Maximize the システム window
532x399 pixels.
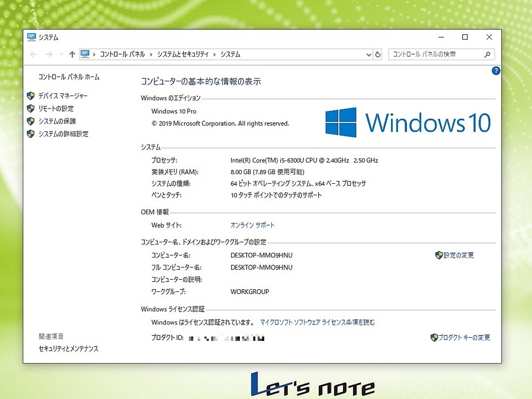coord(465,37)
